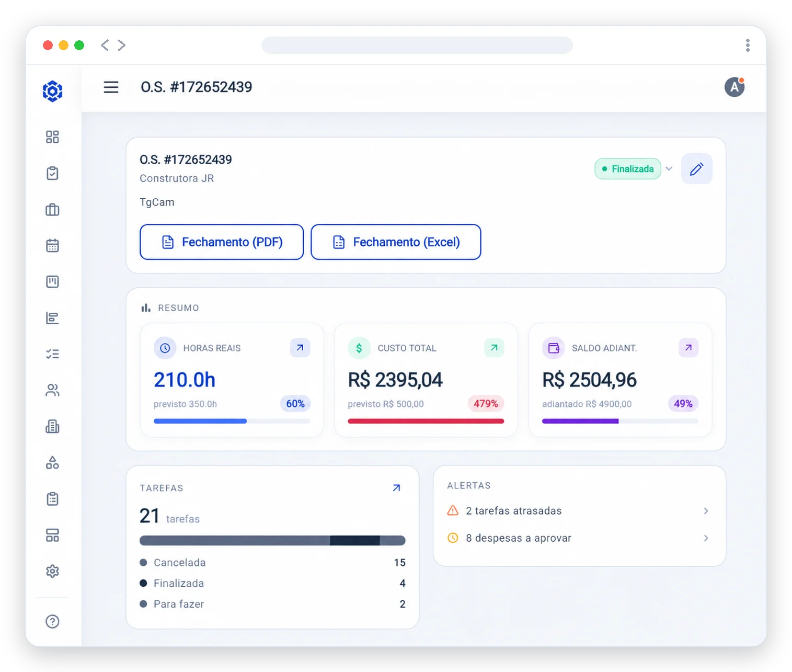The height and width of the screenshot is (672, 792).
Task: Open the Custo Total detail arrow
Action: 494,348
